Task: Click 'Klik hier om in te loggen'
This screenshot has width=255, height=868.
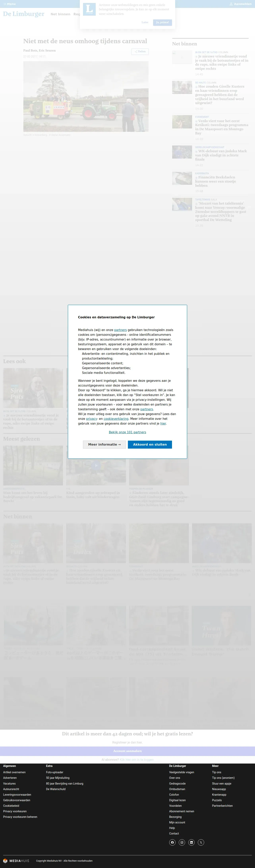Action: point(136,760)
